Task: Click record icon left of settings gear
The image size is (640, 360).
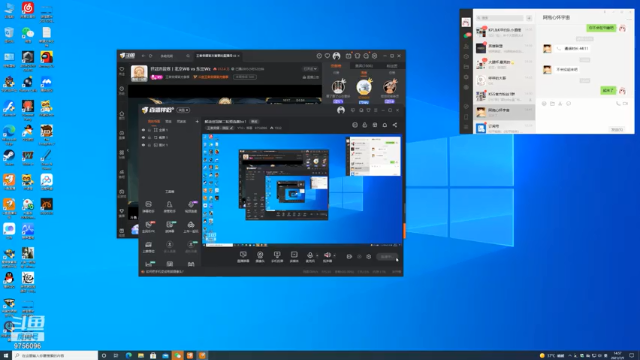Action: point(349,257)
